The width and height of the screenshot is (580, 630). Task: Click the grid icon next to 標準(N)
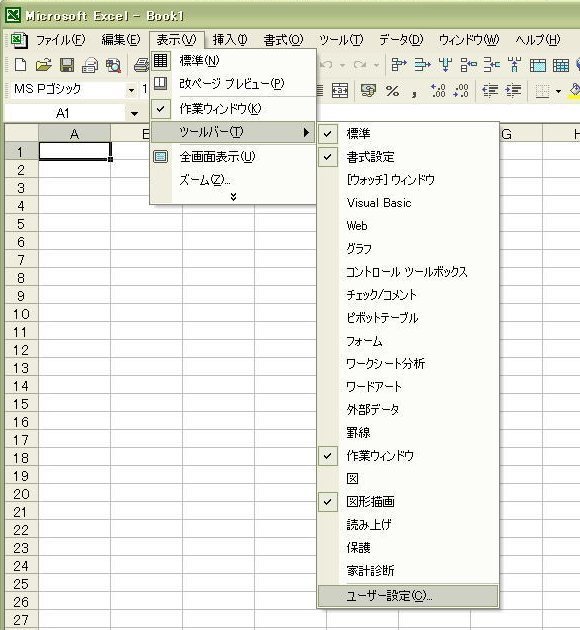pos(160,61)
